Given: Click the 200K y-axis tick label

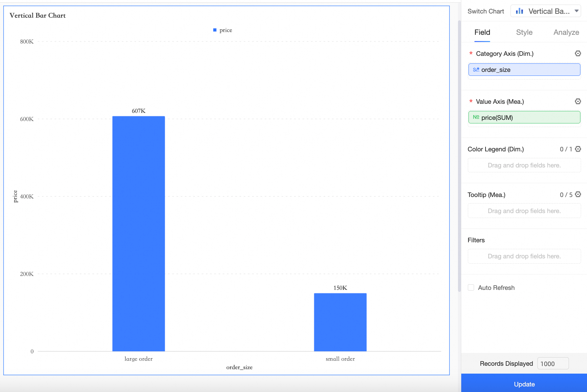Looking at the screenshot, I should click(x=27, y=274).
